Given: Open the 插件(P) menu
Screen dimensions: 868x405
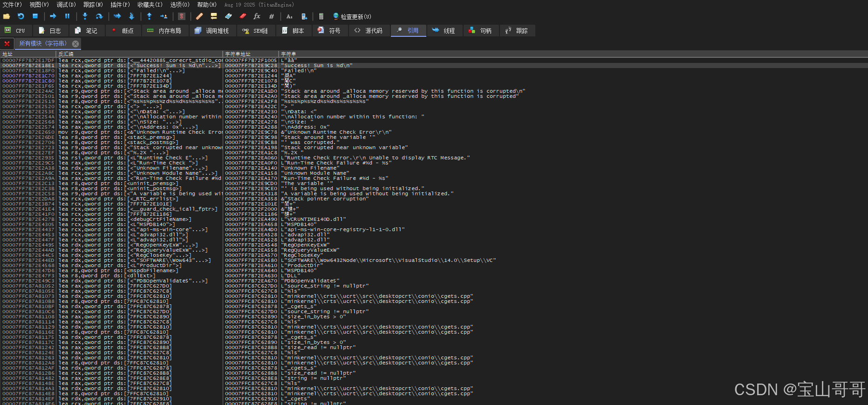Looking at the screenshot, I should (x=120, y=5).
